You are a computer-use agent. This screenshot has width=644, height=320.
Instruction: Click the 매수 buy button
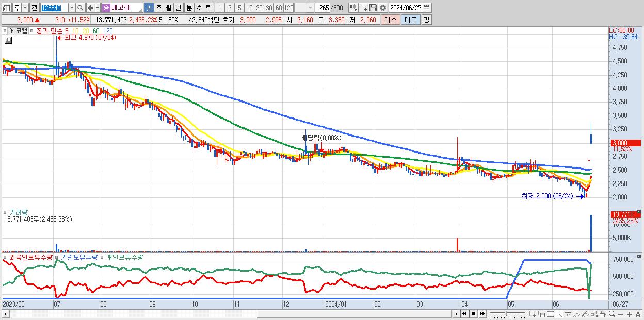pyautogui.click(x=390, y=20)
